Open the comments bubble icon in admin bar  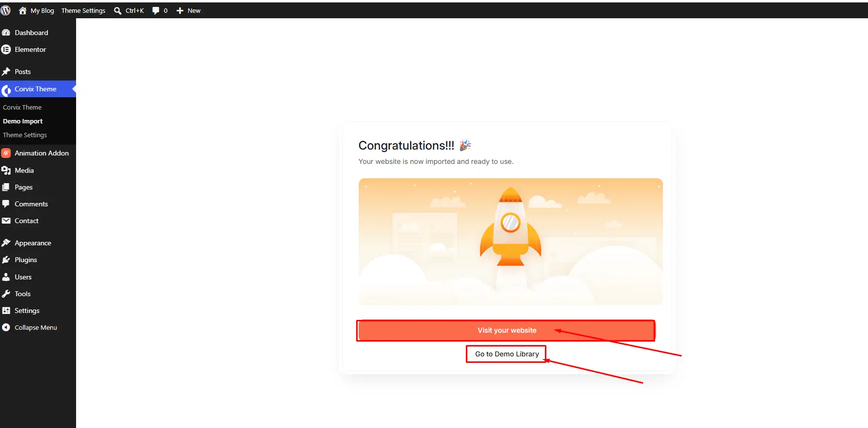[156, 10]
